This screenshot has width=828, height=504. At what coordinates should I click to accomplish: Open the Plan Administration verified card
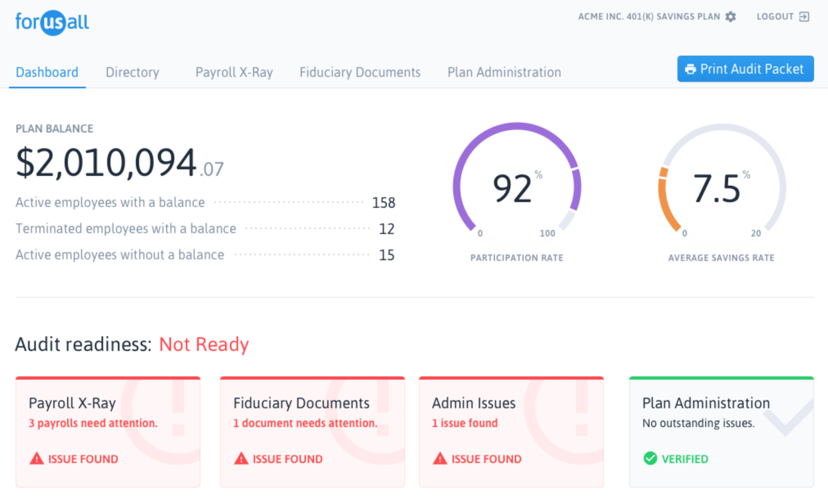click(721, 432)
